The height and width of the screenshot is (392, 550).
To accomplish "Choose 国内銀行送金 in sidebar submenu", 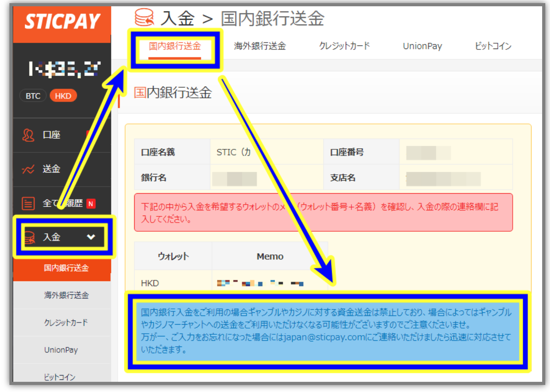I will coord(62,268).
